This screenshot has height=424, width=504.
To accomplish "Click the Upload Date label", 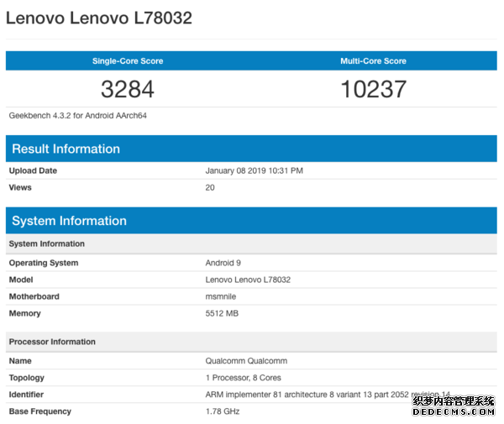I will point(33,170).
